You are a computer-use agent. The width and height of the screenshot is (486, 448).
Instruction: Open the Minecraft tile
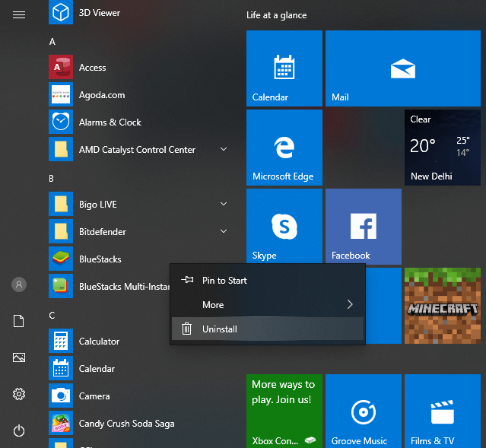(x=443, y=306)
